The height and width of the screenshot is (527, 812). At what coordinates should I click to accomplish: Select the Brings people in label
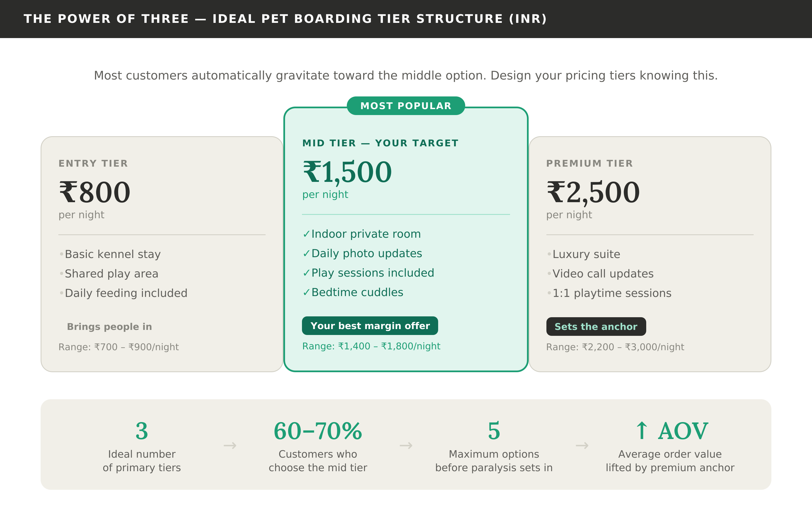[x=109, y=327]
